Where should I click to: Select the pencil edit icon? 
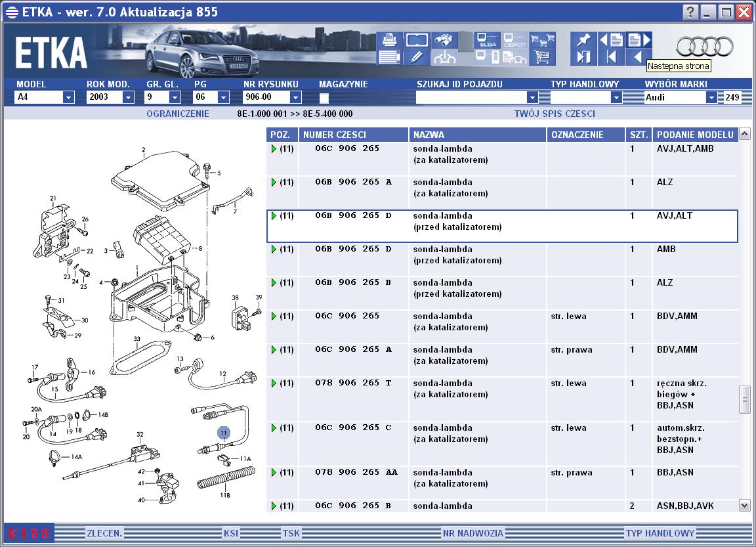(x=417, y=57)
